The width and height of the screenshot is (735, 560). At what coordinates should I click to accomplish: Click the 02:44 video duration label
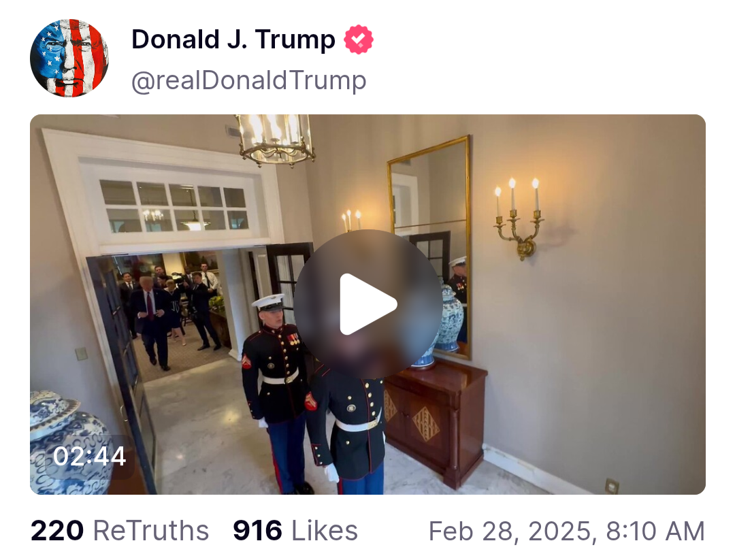pyautogui.click(x=90, y=456)
